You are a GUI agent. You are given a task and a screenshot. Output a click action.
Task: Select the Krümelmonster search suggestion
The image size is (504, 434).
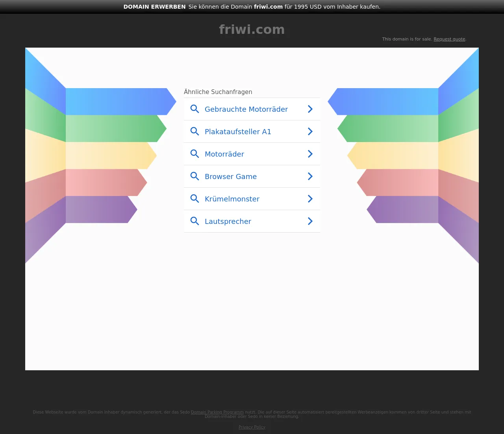pos(252,199)
